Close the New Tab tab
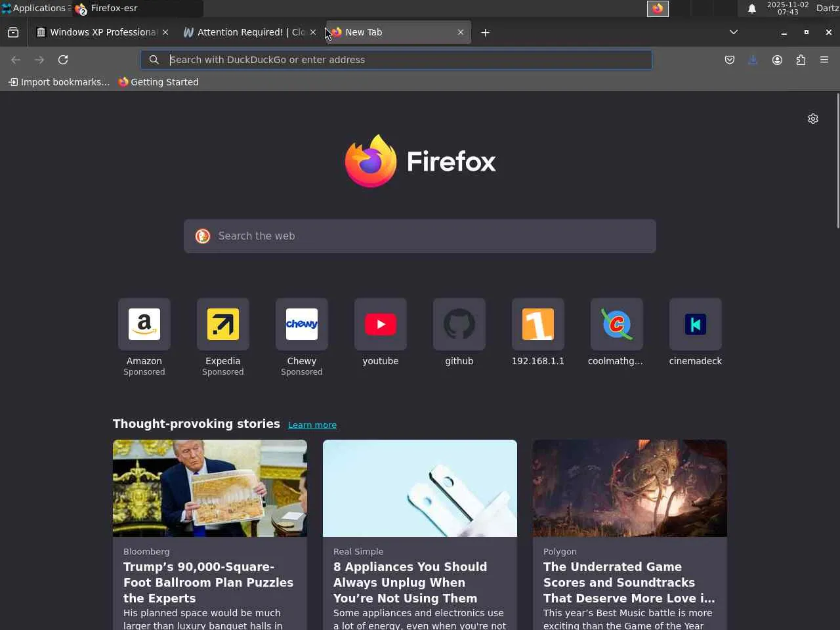Image resolution: width=840 pixels, height=630 pixels. 461,32
